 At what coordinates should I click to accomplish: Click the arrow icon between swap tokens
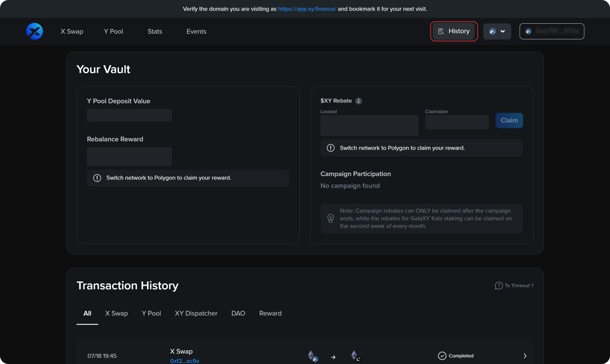point(333,357)
